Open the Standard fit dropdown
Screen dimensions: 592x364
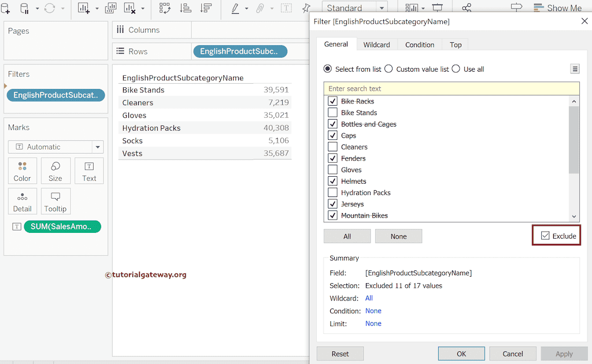pos(382,8)
